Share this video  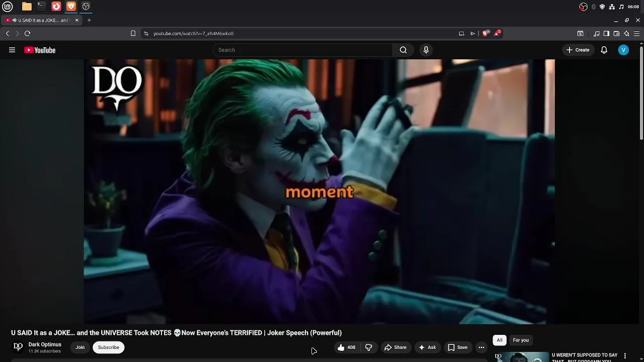point(395,347)
